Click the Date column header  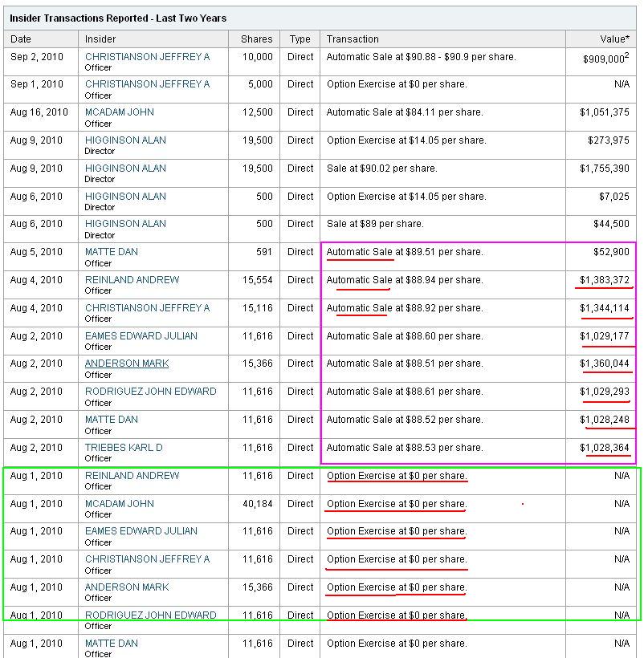coord(21,39)
